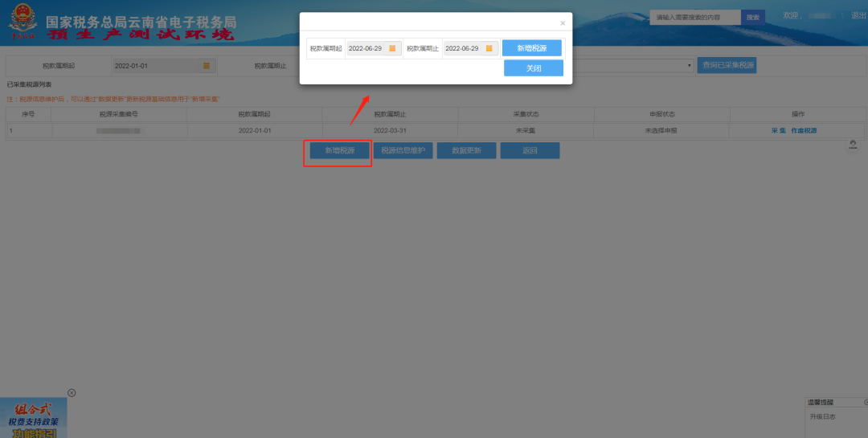Close the dialog with the X icon
Image resolution: width=868 pixels, height=438 pixels.
tap(563, 23)
